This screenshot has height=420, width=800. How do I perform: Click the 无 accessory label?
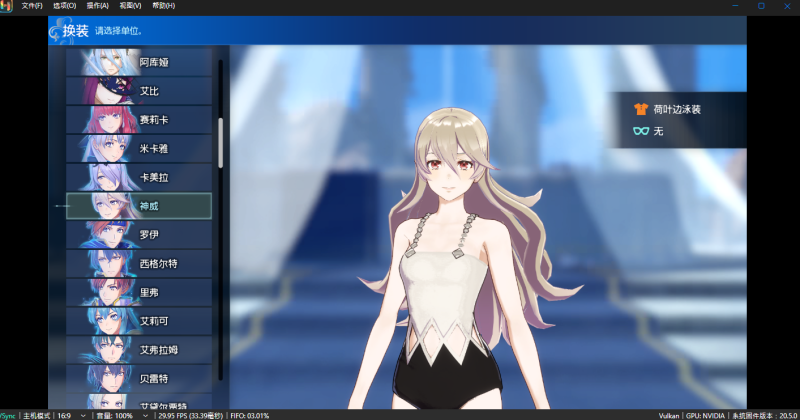click(658, 131)
